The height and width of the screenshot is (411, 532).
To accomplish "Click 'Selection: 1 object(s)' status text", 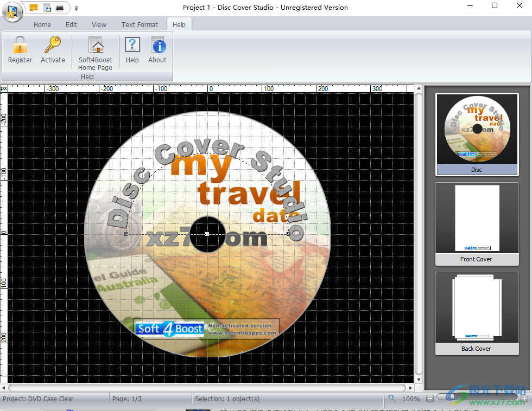I will [x=227, y=399].
